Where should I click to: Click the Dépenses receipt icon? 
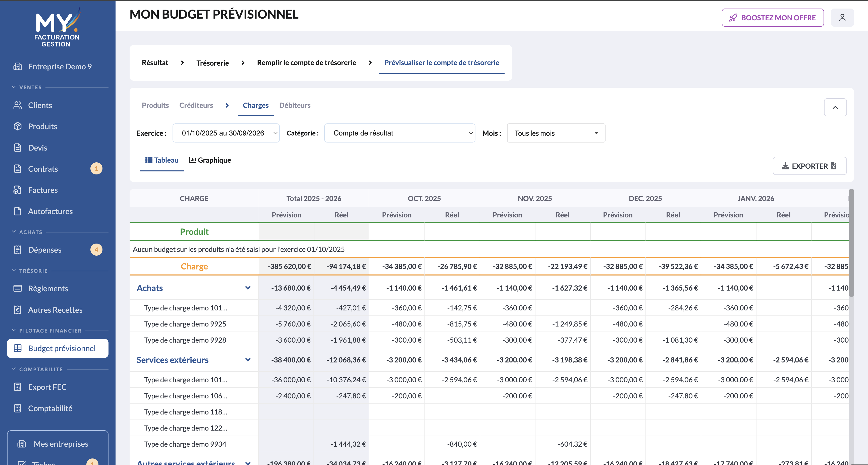point(18,250)
